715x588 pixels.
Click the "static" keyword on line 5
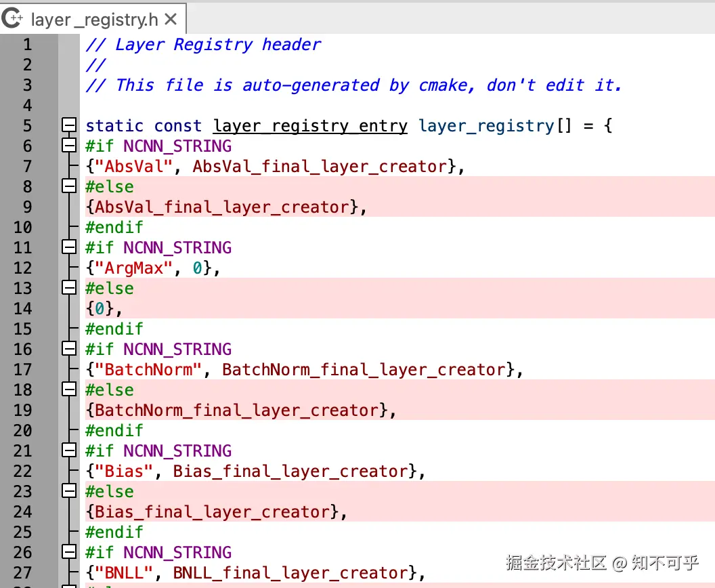pyautogui.click(x=114, y=126)
